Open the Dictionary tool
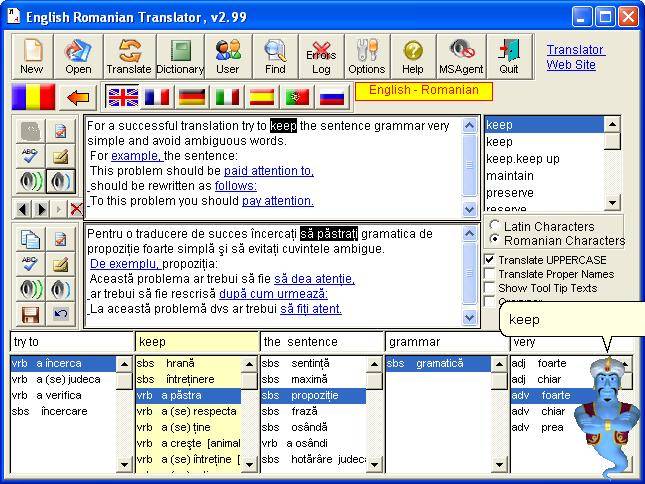Viewport: 645px width, 484px height. (x=180, y=57)
